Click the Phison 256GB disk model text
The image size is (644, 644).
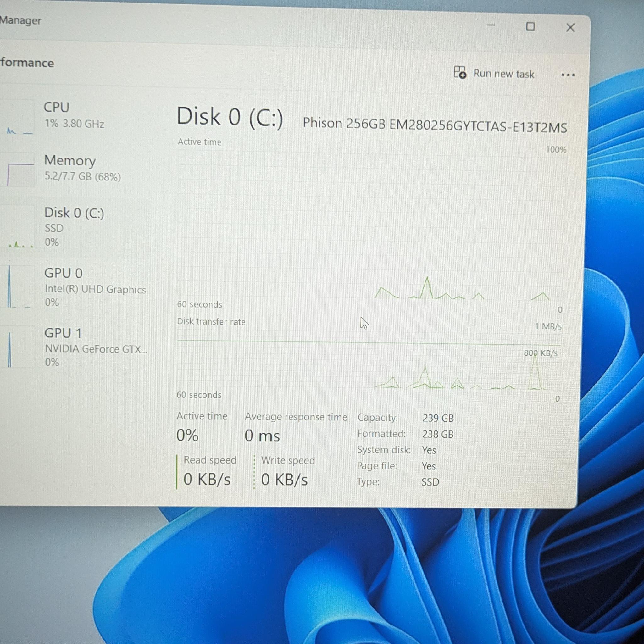click(435, 125)
